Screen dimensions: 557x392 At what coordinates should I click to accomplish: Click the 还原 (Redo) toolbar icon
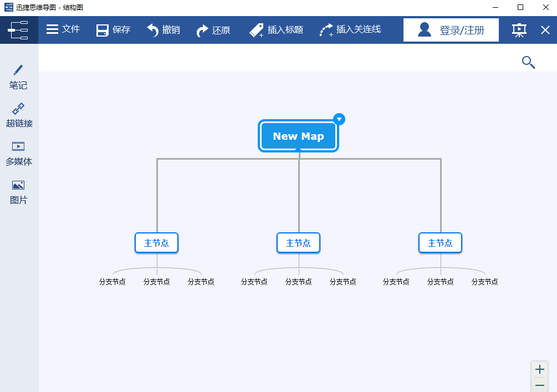[214, 29]
